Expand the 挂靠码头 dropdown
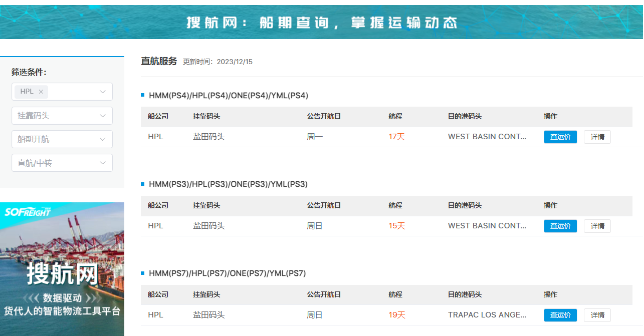The height and width of the screenshot is (336, 644). (62, 116)
